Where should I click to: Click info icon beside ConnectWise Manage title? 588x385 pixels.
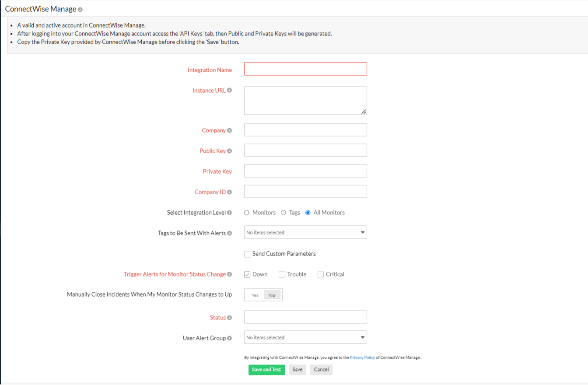click(80, 10)
